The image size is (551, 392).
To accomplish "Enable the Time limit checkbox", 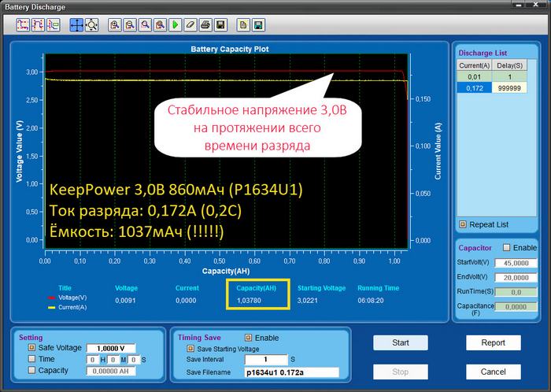I will [32, 359].
